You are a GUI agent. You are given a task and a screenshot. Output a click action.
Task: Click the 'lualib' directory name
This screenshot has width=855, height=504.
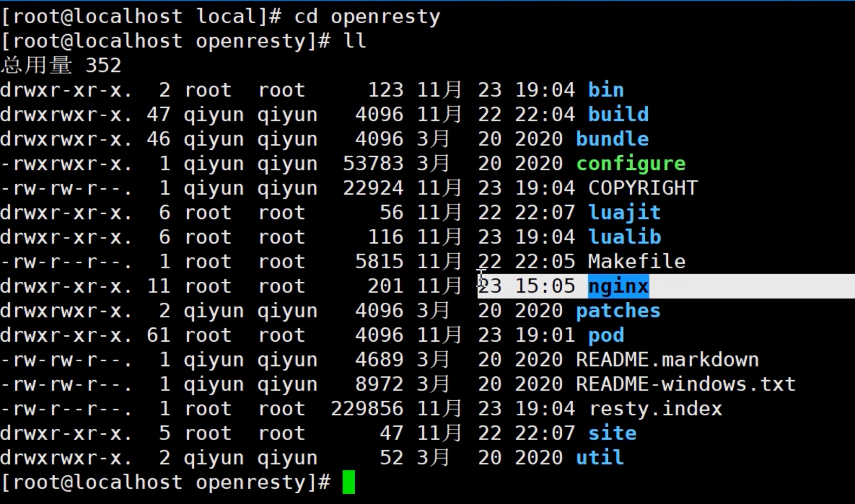(624, 237)
